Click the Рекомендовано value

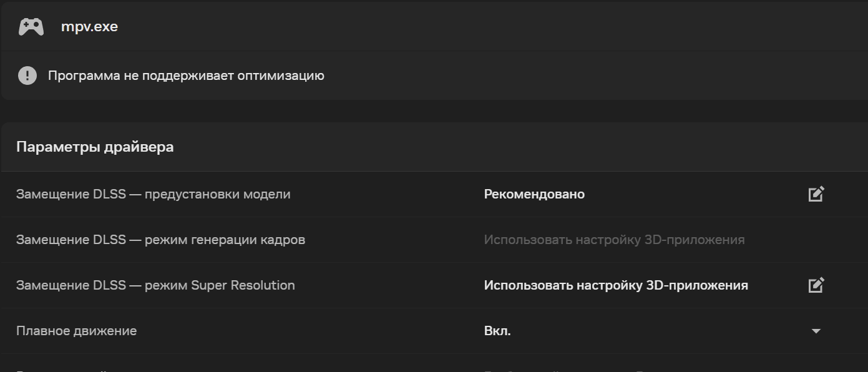(x=534, y=194)
